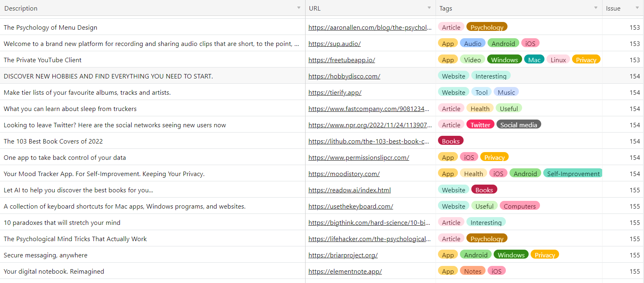Viewport: 644px width, 283px height.
Task: Click the Social media tag
Action: [518, 124]
